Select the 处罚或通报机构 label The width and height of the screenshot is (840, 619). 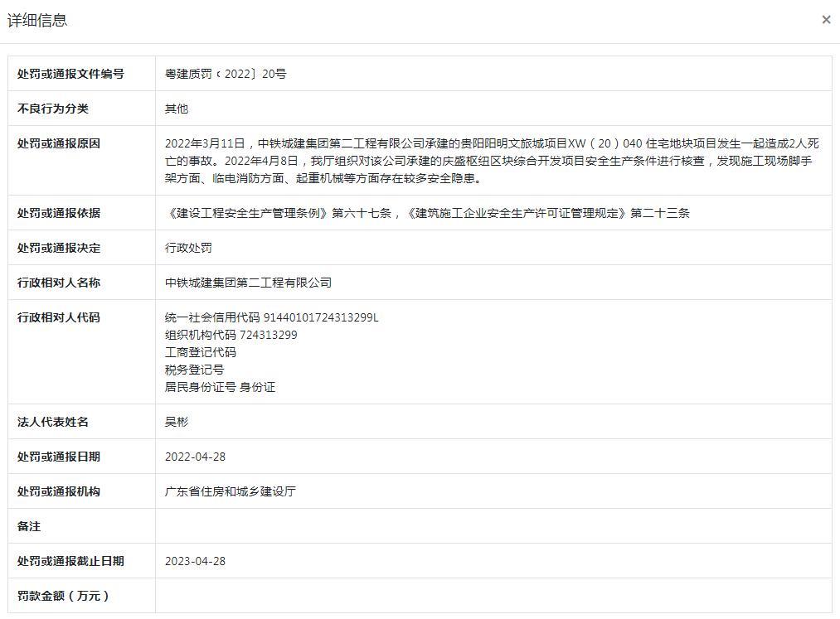point(58,491)
